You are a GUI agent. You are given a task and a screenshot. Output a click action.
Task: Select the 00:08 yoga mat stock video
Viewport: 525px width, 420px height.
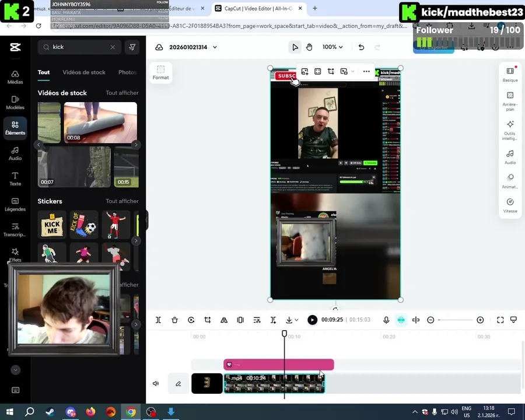pos(100,123)
